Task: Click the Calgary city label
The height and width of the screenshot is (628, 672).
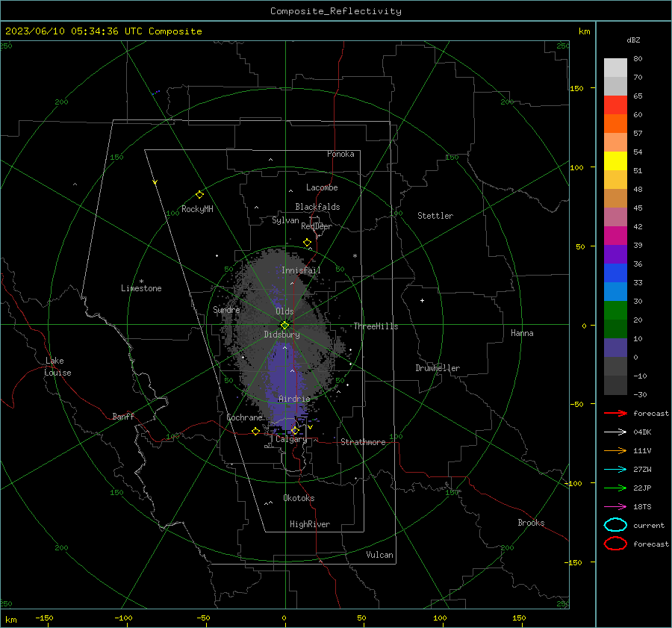Action: click(x=291, y=439)
